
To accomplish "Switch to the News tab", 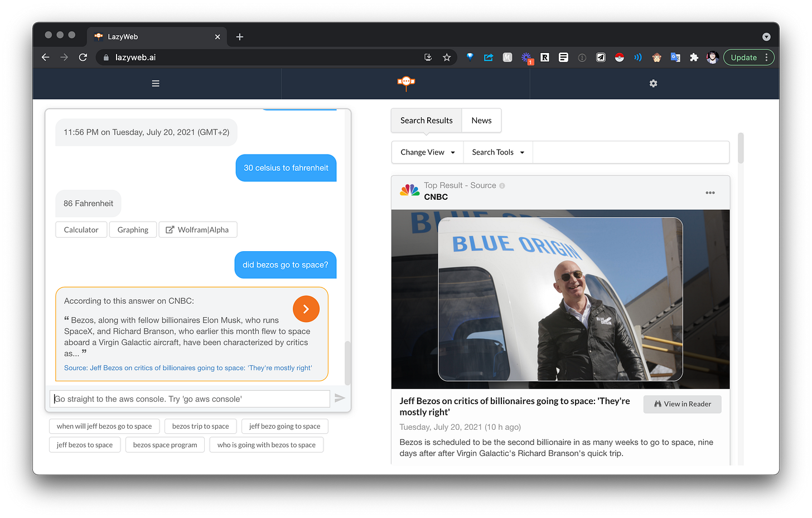I will 481,121.
